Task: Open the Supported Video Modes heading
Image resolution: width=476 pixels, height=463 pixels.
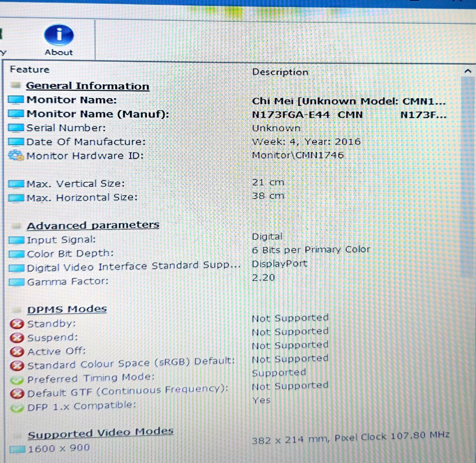Action: coord(101,433)
